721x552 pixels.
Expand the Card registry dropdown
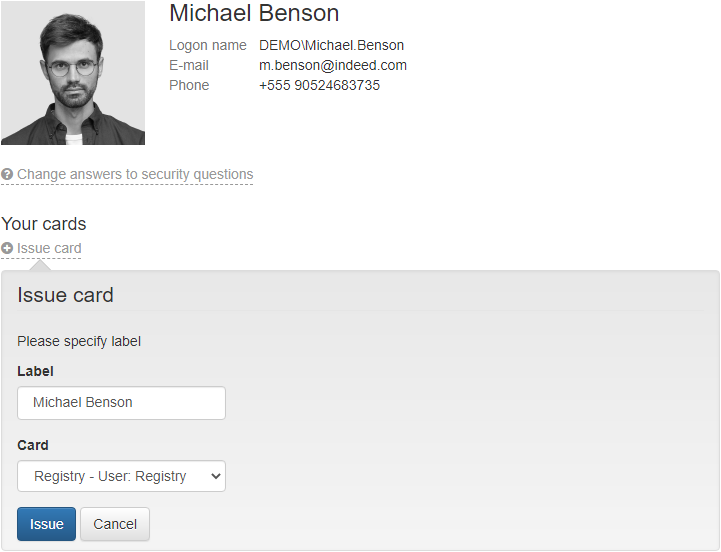point(121,476)
